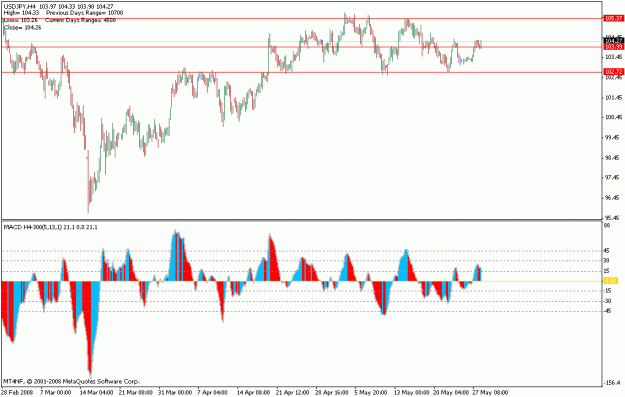Image resolution: width=625 pixels, height=397 pixels.
Task: Click the 28 Apr 16:00 time label
Action: point(332,393)
